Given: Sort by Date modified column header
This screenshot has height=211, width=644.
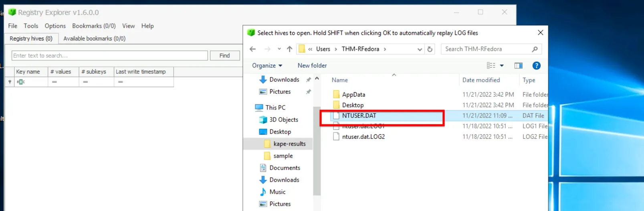Looking at the screenshot, I should tap(481, 80).
